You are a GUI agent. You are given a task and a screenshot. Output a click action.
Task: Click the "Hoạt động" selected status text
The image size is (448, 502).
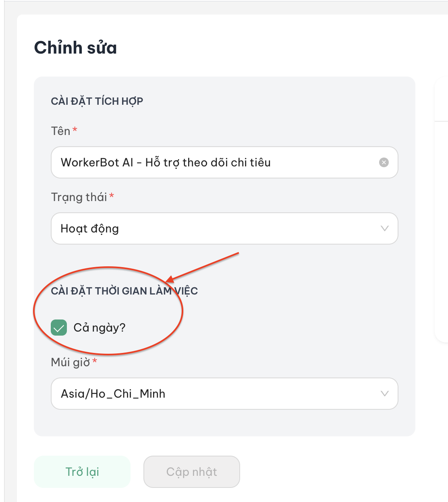(x=89, y=228)
